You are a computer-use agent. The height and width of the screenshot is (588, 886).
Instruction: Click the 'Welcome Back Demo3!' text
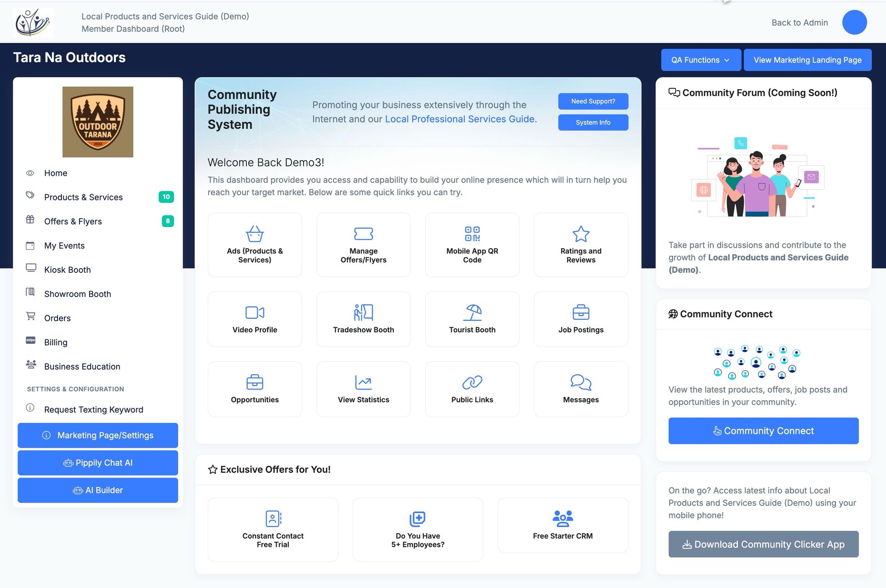pos(266,162)
